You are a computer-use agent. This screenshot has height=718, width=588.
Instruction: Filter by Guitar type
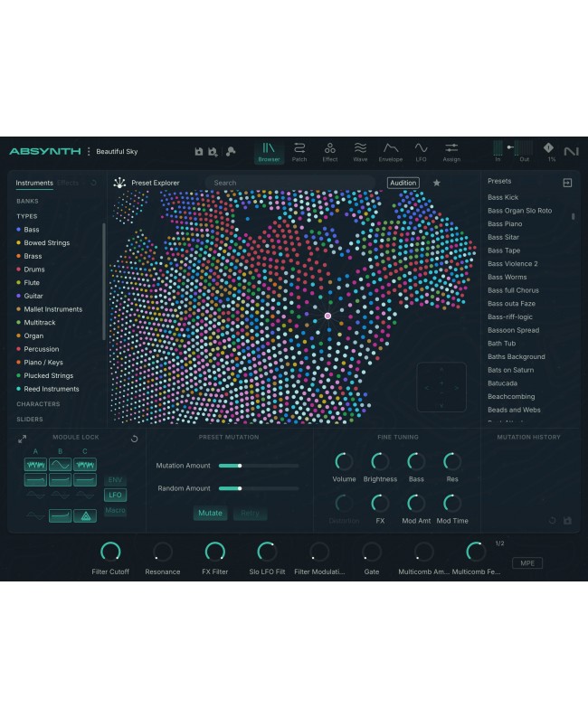click(x=30, y=296)
